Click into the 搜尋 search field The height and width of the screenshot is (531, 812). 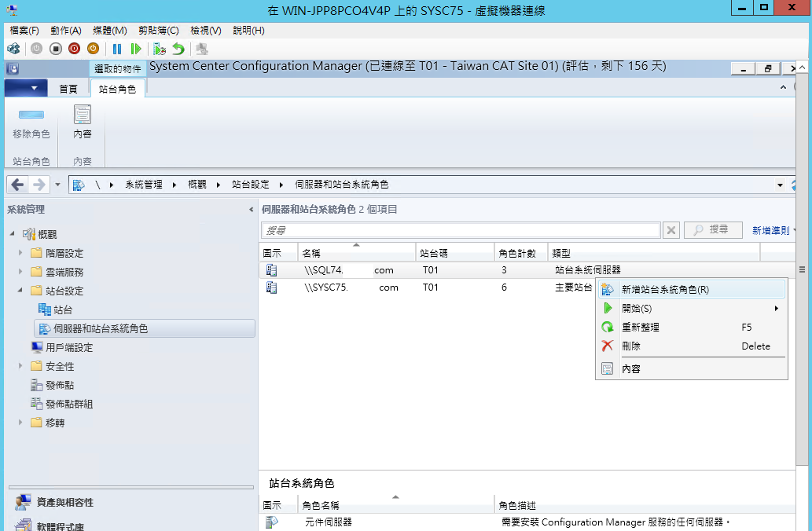tap(461, 230)
